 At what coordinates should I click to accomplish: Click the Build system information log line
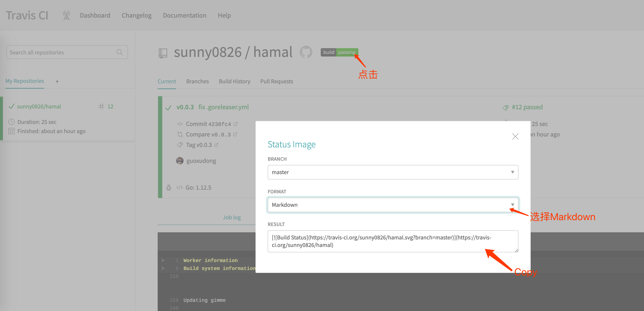[220, 268]
